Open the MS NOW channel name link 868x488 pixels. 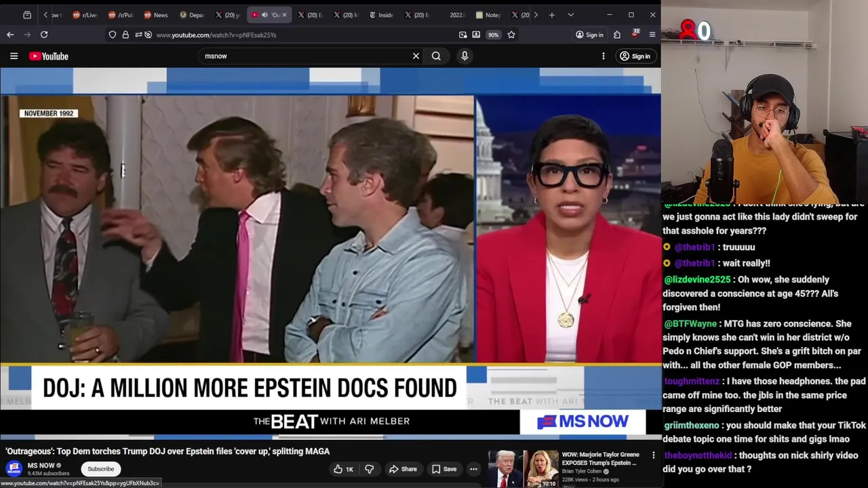tap(41, 466)
